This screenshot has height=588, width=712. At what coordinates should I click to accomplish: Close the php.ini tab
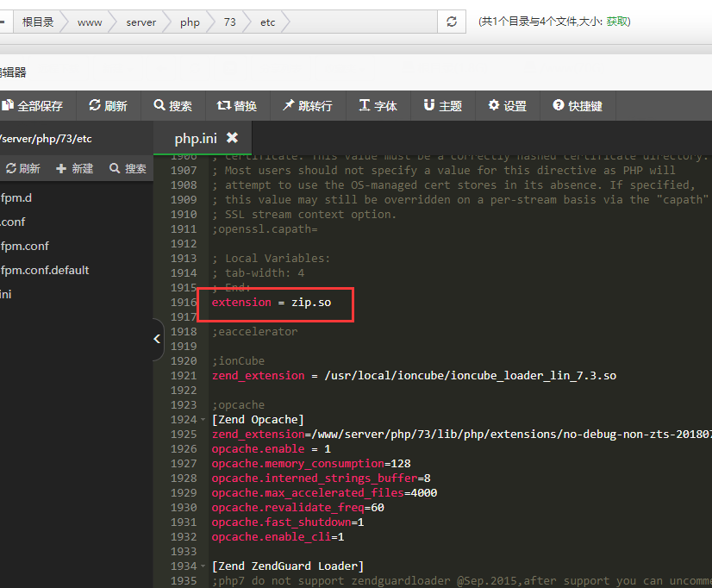232,138
